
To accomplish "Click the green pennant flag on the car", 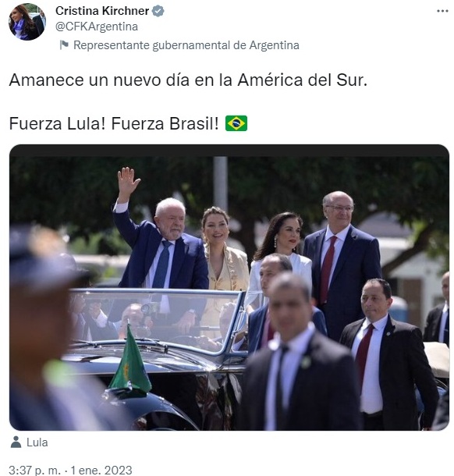I will [130, 361].
